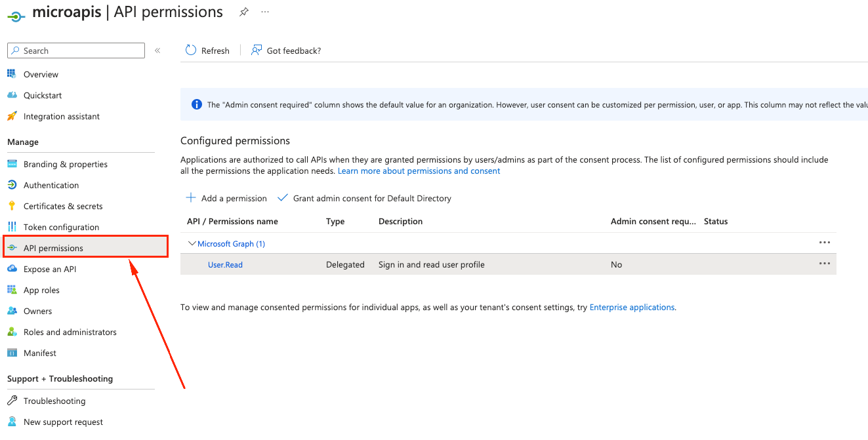
Task: Click the Delegated cell in User.Read row
Action: (345, 264)
